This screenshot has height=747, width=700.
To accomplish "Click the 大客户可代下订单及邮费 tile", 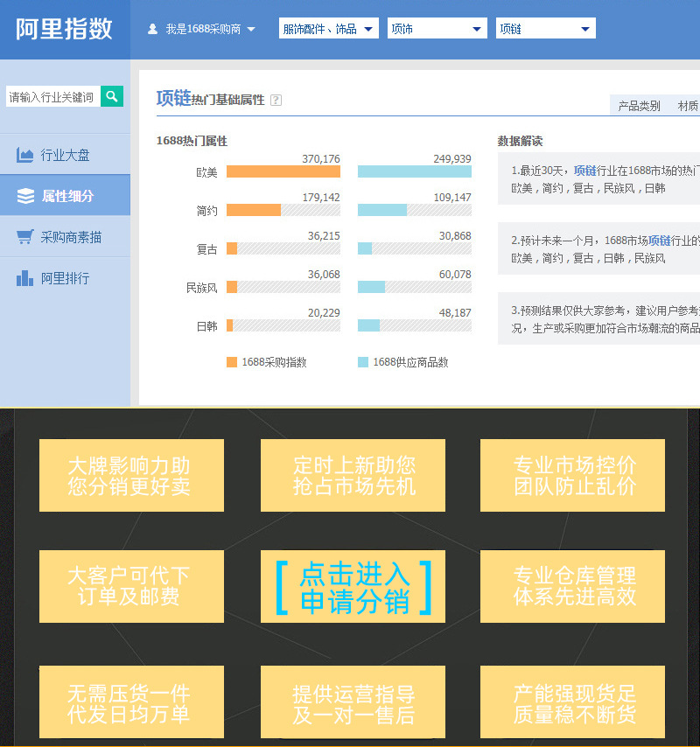I will pyautogui.click(x=131, y=586).
